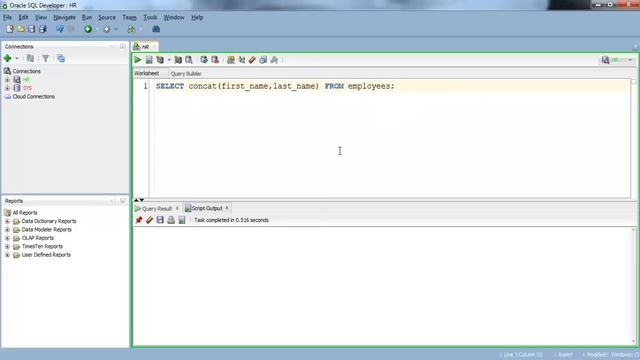Switch to the Worksheet tab
Screen dimensions: 640x360
coord(147,73)
